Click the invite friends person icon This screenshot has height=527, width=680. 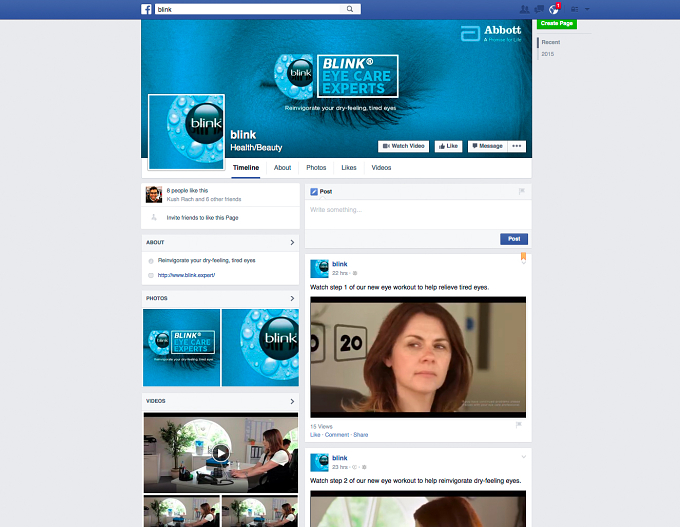tap(154, 217)
